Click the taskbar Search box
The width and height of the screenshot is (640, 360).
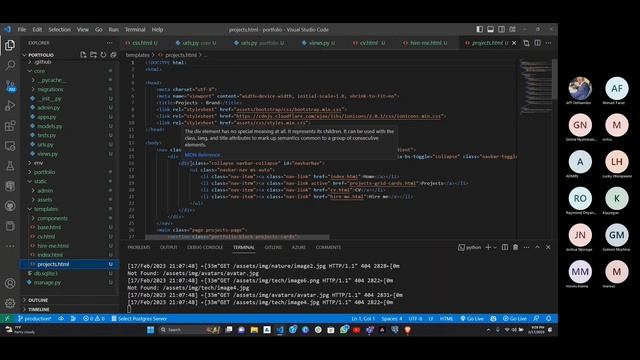pyautogui.click(x=189, y=330)
